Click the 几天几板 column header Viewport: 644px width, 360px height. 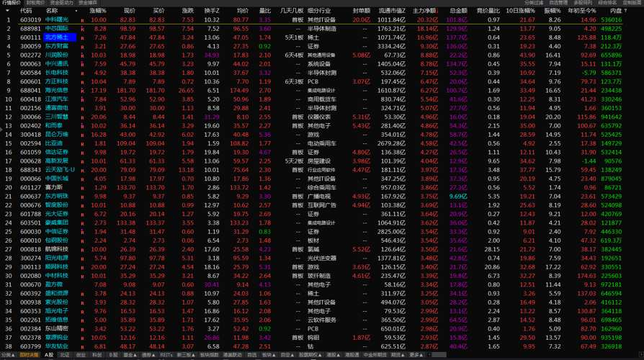pos(292,11)
